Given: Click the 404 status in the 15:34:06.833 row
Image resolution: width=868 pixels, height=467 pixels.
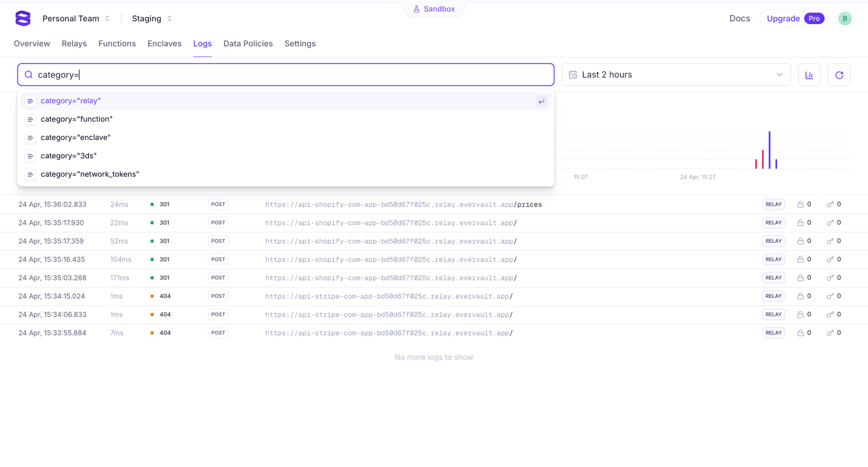Looking at the screenshot, I should pos(165,314).
